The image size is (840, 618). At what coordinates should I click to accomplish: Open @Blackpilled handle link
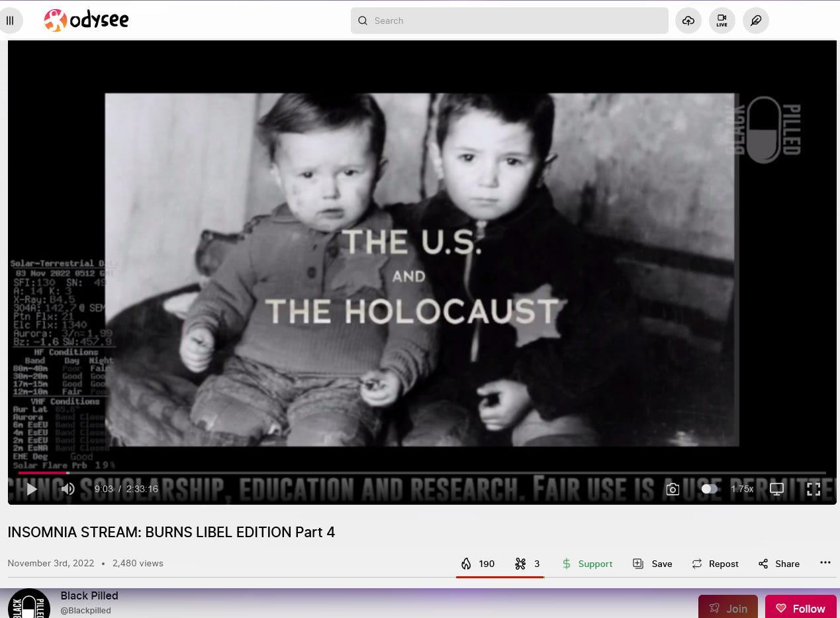[85, 610]
